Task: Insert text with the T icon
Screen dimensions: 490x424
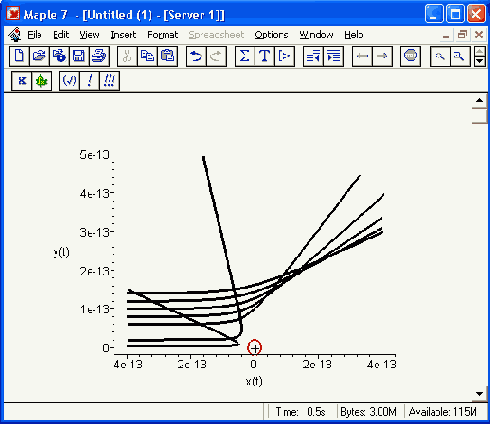Action: 264,56
